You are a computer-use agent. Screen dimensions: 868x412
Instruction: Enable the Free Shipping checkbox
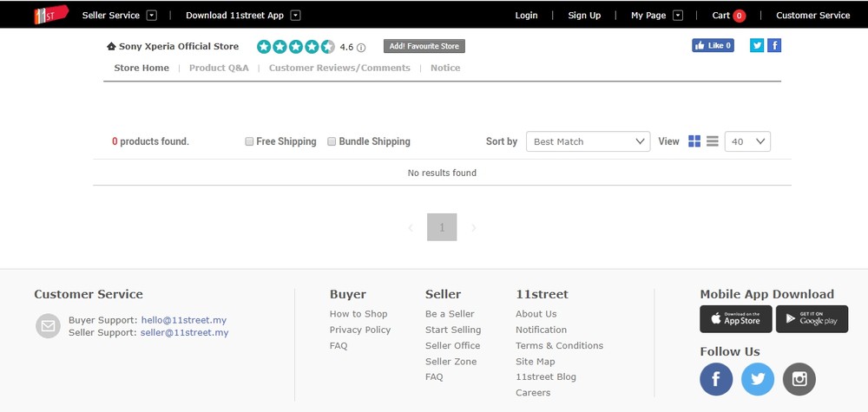point(250,141)
